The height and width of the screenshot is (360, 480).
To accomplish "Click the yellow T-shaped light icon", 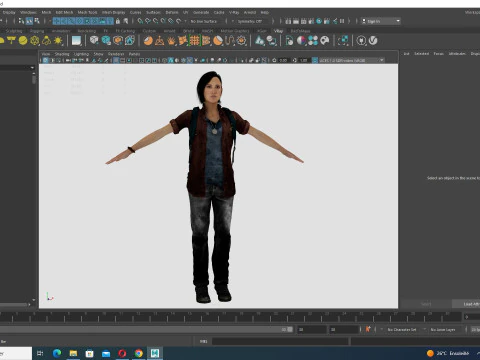I will tap(11, 41).
